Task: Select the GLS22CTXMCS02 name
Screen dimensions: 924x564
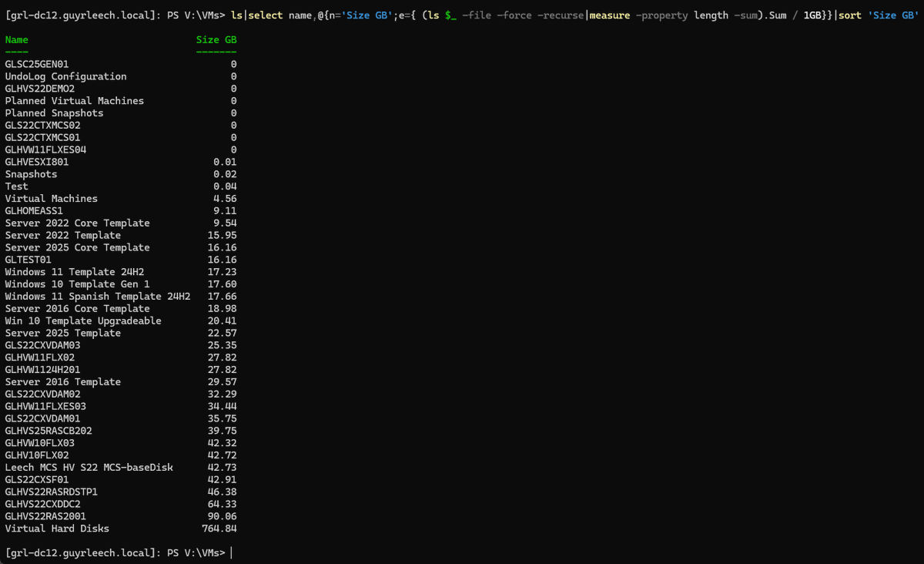Action: (x=42, y=126)
